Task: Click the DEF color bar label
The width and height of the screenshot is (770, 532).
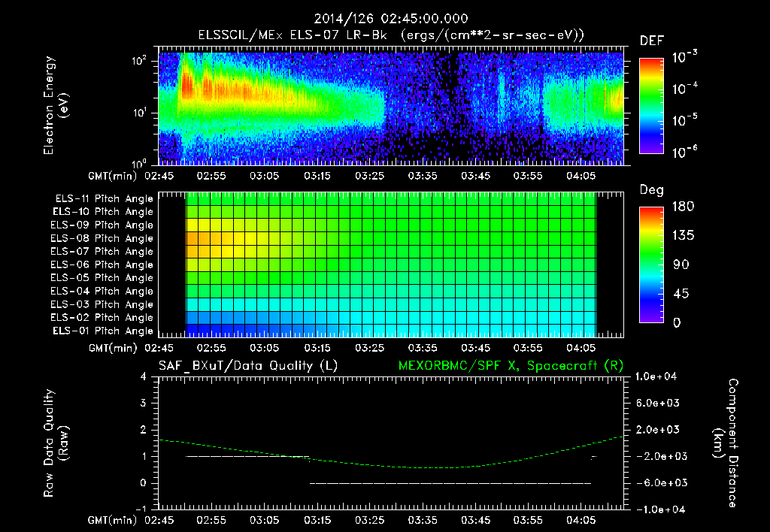Action: 652,41
